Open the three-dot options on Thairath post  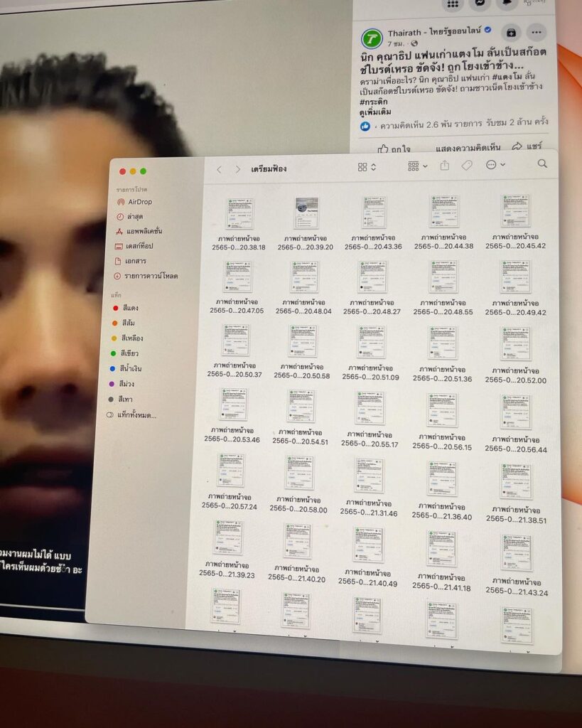point(537,32)
